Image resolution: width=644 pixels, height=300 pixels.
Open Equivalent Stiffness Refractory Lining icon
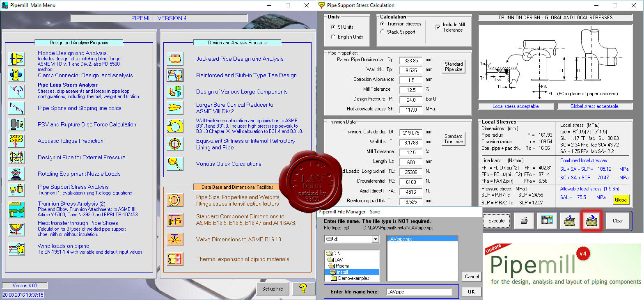point(175,144)
